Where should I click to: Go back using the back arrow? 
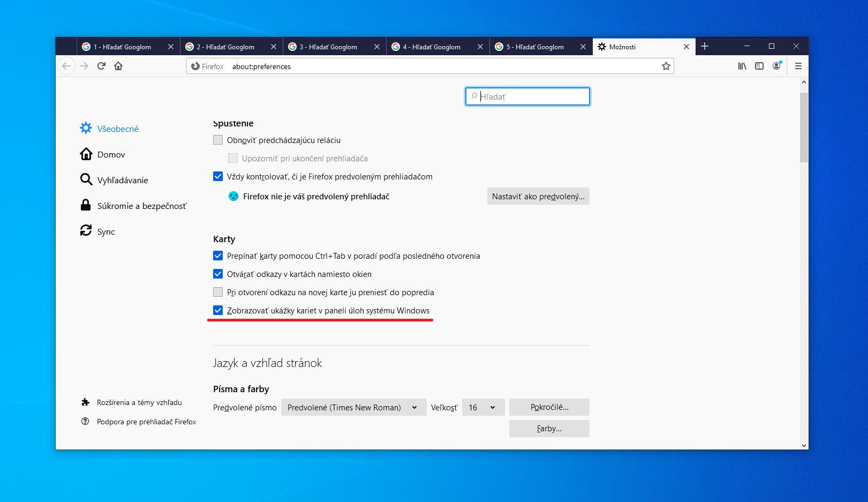[x=66, y=66]
